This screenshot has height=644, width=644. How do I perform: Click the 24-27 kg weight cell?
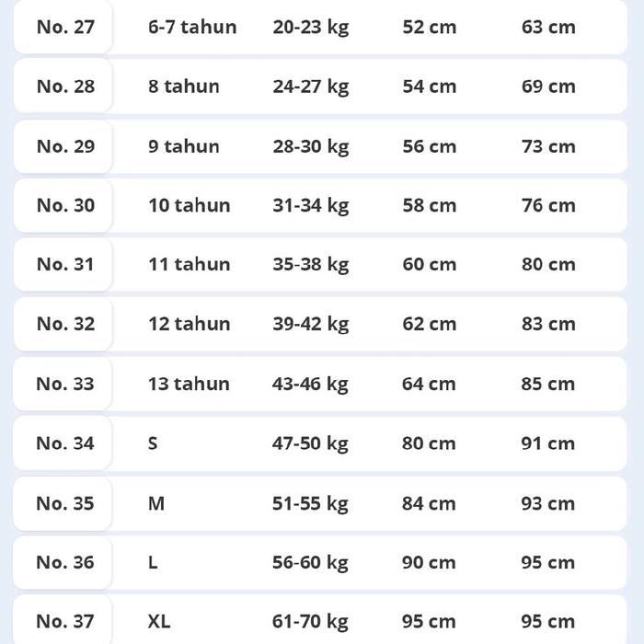(311, 86)
